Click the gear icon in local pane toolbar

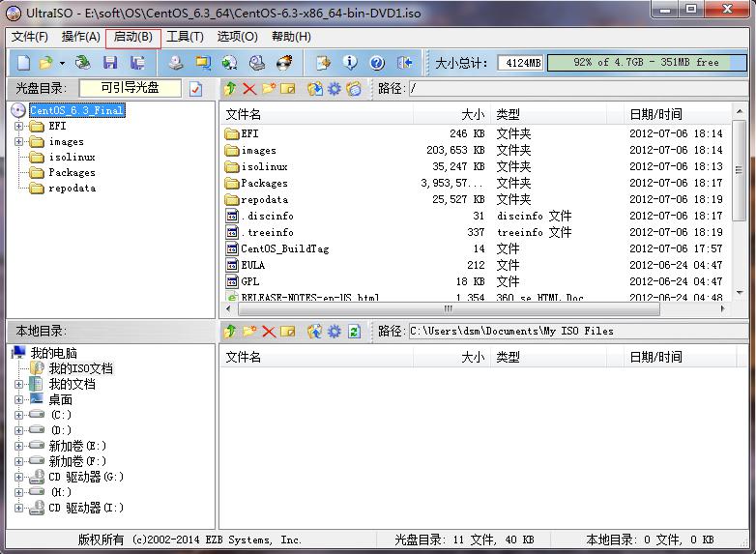click(x=334, y=332)
